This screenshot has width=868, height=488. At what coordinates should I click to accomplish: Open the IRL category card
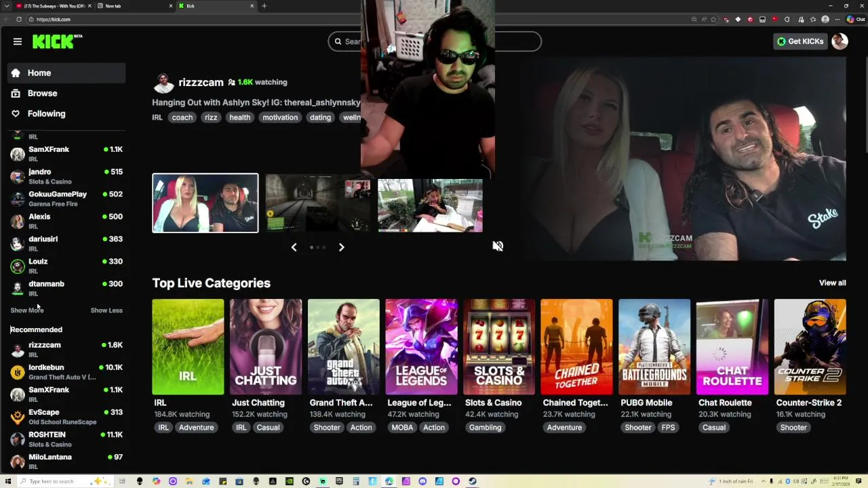coord(188,346)
